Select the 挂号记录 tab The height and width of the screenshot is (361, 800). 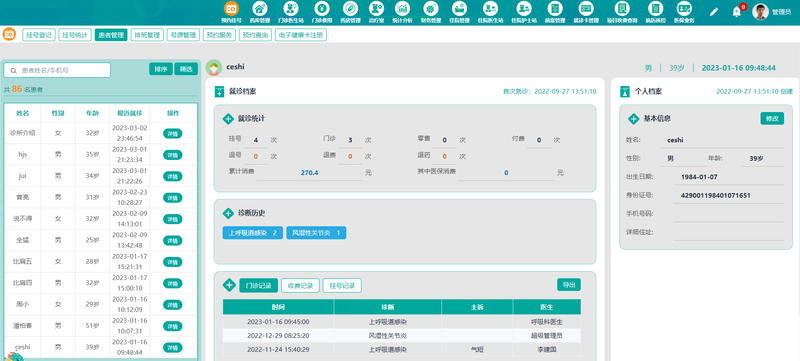click(342, 286)
